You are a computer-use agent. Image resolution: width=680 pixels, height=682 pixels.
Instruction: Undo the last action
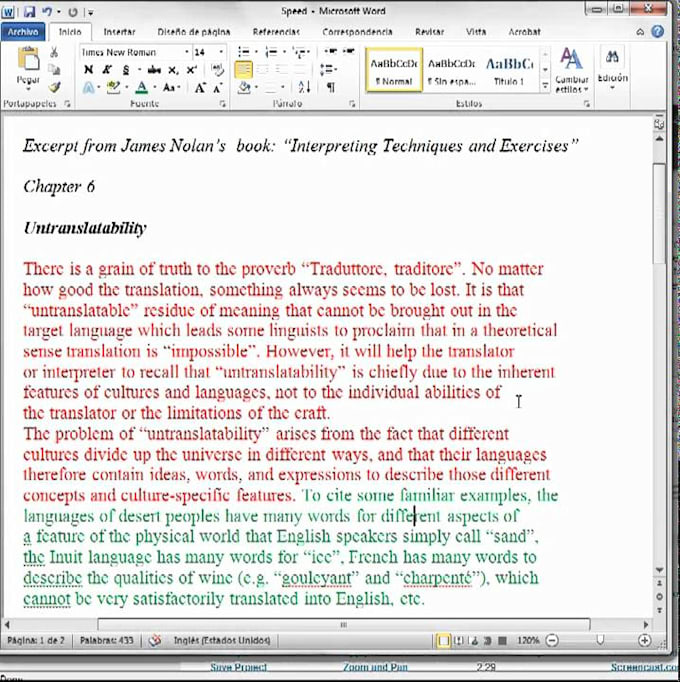pyautogui.click(x=47, y=12)
